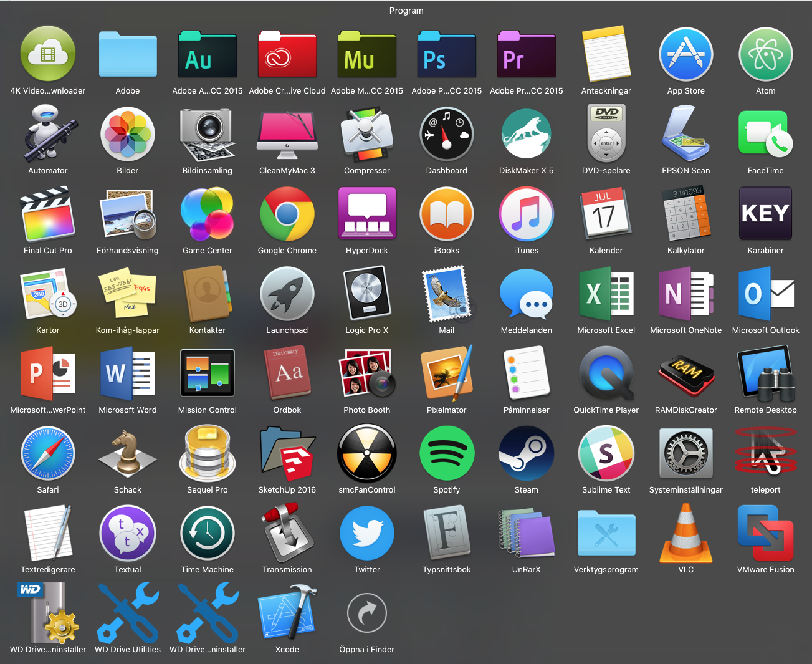This screenshot has width=812, height=664.
Task: Open Adobe Creative Cloud folder
Action: [287, 54]
